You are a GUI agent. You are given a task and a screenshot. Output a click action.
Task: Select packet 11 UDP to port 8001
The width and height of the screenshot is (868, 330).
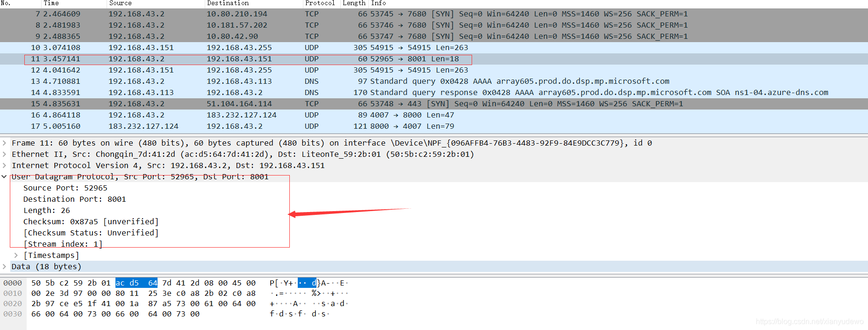[x=434, y=59]
